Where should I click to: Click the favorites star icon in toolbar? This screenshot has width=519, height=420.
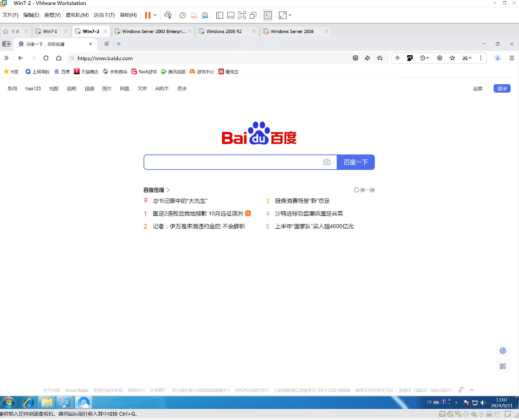(x=452, y=58)
